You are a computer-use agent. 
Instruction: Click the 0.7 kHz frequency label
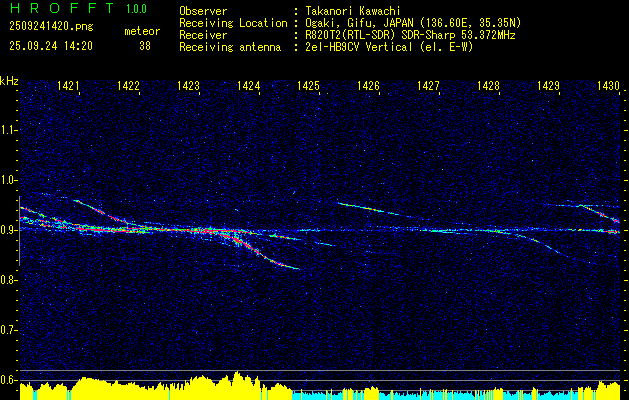(8, 330)
